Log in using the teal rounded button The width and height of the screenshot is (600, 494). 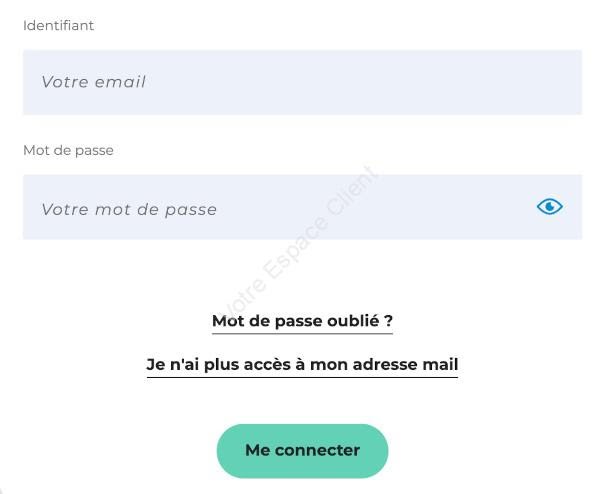(302, 451)
